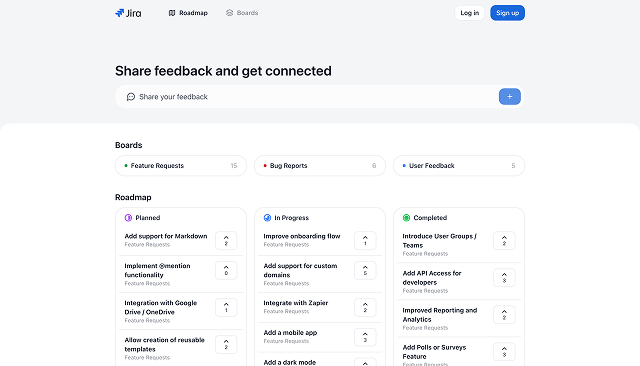Open the Boards nav item
The height and width of the screenshot is (366, 640).
click(242, 13)
